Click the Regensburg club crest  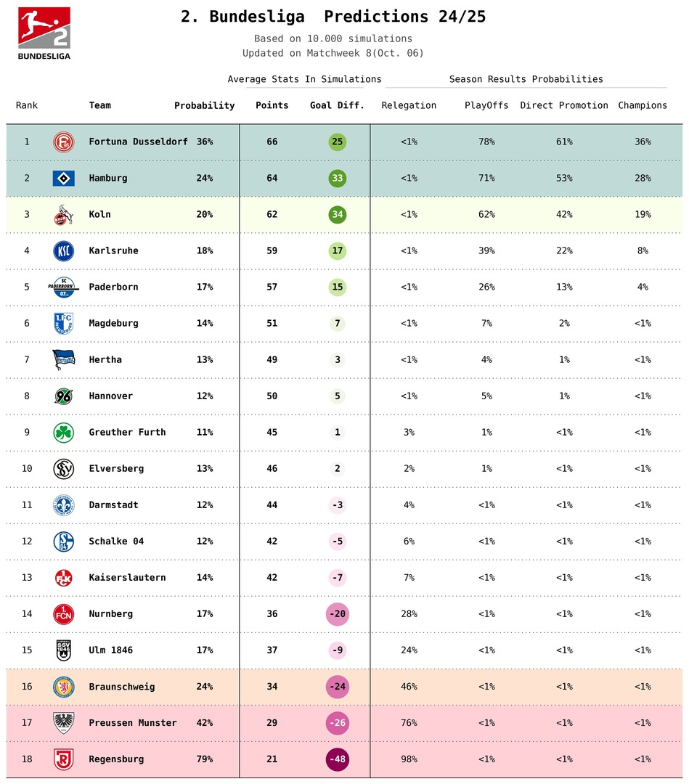point(63,759)
